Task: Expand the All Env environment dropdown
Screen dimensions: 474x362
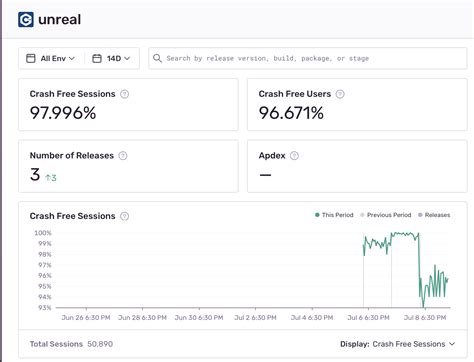Action: click(x=51, y=58)
